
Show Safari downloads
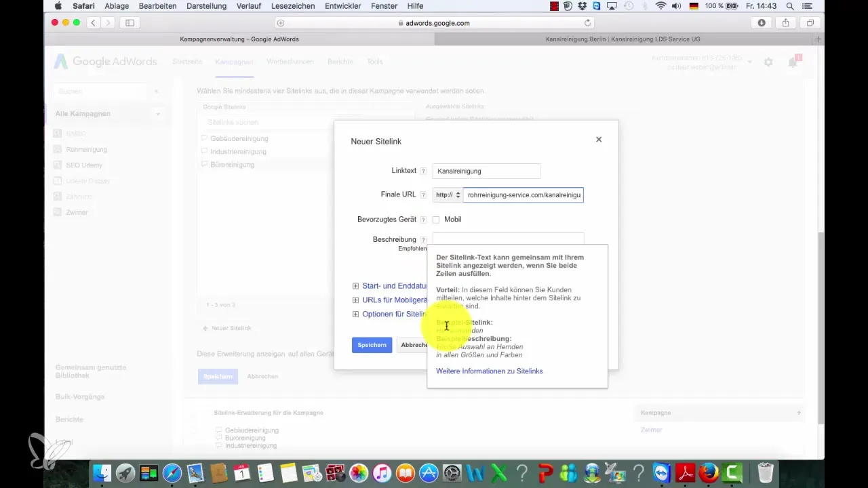(x=762, y=23)
